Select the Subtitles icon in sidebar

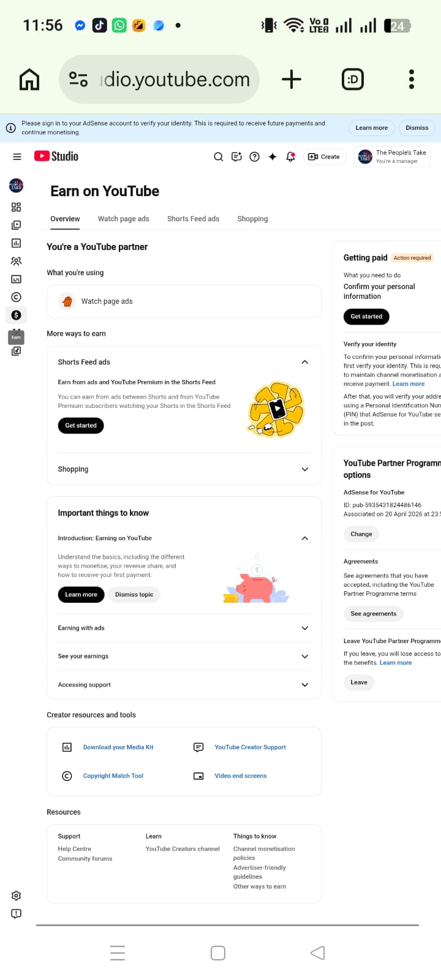pyautogui.click(x=17, y=279)
